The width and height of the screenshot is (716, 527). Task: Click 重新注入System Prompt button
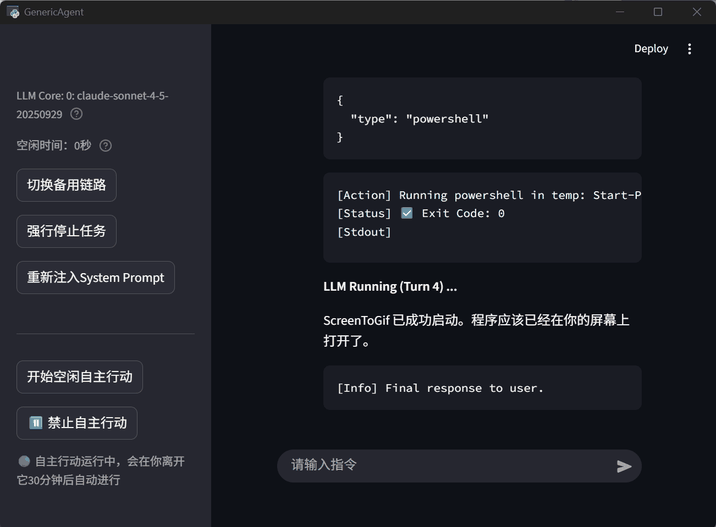tap(95, 277)
